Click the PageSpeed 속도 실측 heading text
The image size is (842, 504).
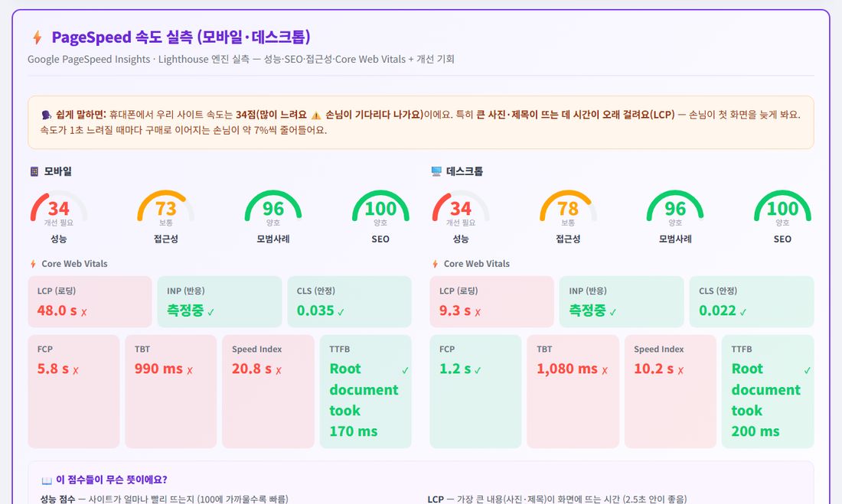[181, 37]
